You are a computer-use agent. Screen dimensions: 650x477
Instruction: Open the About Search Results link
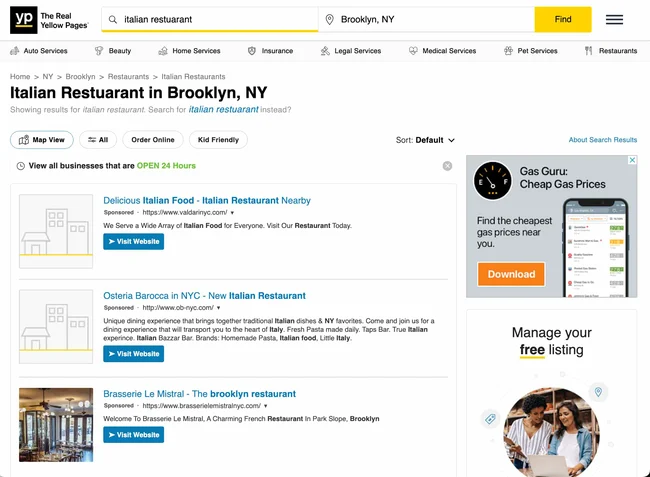(602, 140)
